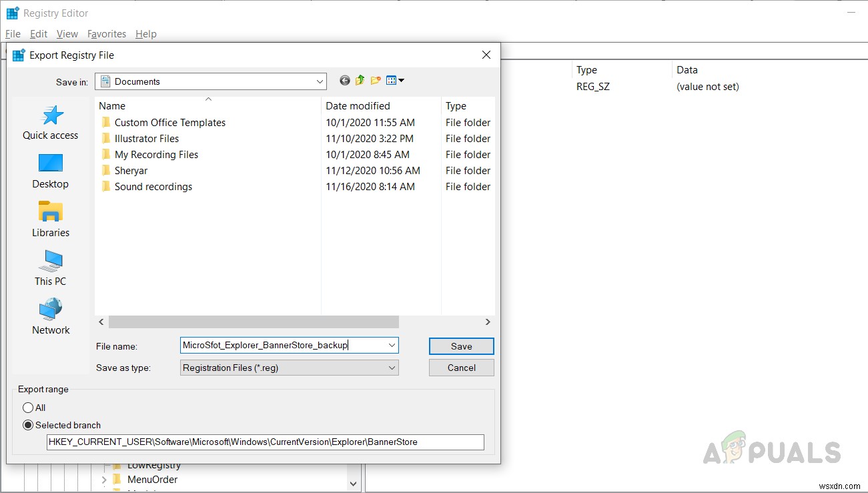Click the Type column header in Registry Editor
The height and width of the screenshot is (493, 868).
[586, 70]
